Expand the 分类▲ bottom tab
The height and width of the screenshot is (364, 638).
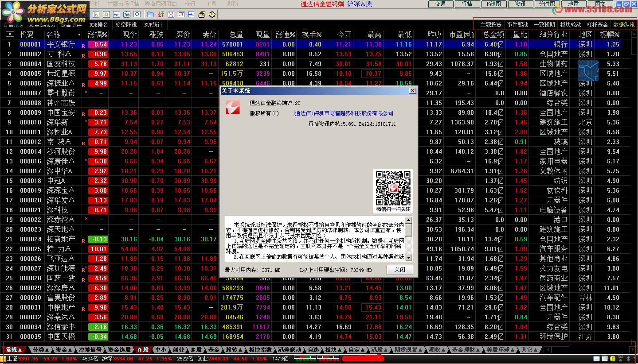point(41,349)
